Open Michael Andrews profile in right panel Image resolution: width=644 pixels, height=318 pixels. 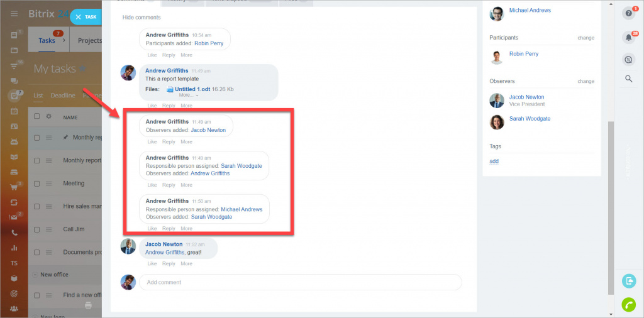(530, 10)
